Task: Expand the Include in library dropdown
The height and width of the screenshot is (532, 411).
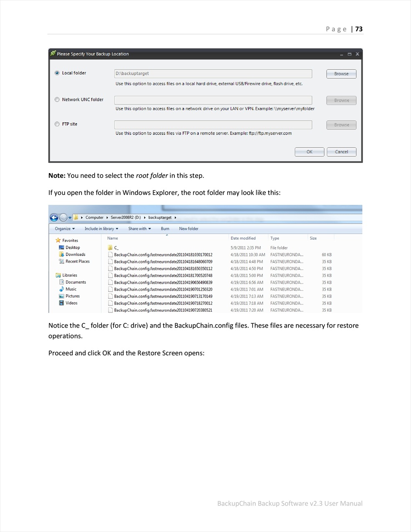Action: [101, 229]
